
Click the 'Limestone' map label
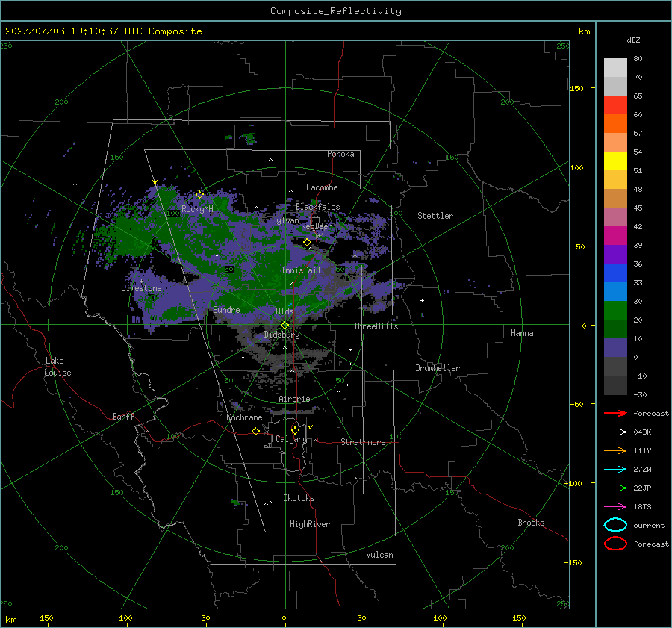click(141, 288)
